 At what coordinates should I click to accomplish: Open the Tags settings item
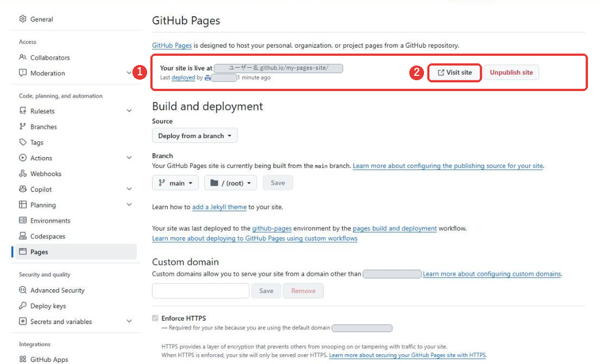click(76, 142)
